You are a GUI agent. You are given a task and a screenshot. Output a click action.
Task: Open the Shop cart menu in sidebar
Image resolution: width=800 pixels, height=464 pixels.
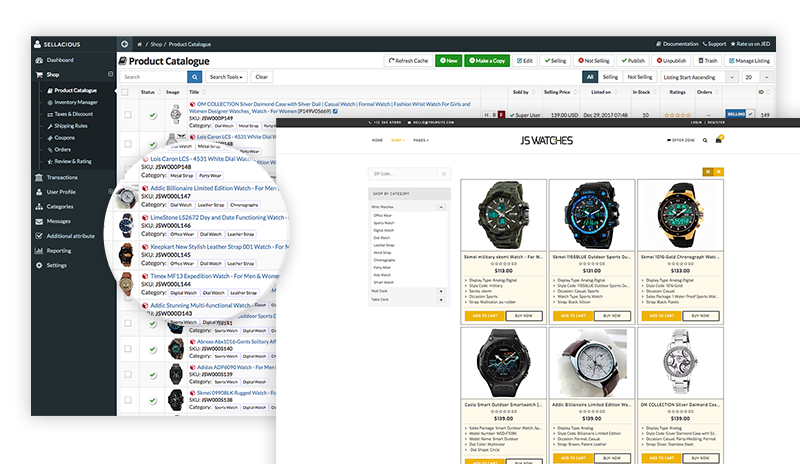coord(53,75)
